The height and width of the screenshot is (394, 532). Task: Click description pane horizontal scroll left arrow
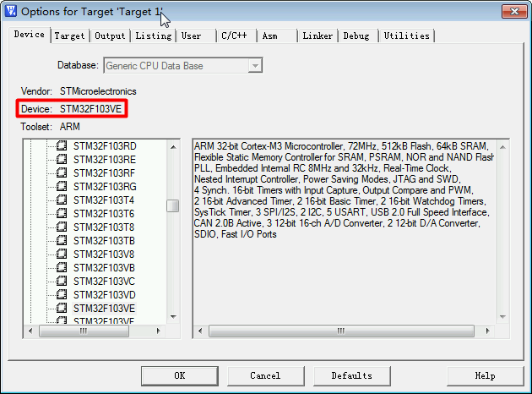coord(200,331)
